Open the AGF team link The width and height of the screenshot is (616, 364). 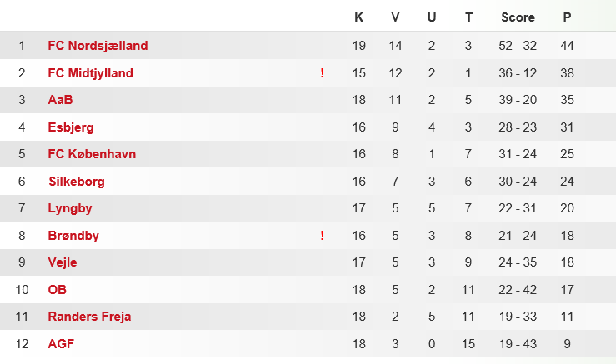tap(61, 344)
